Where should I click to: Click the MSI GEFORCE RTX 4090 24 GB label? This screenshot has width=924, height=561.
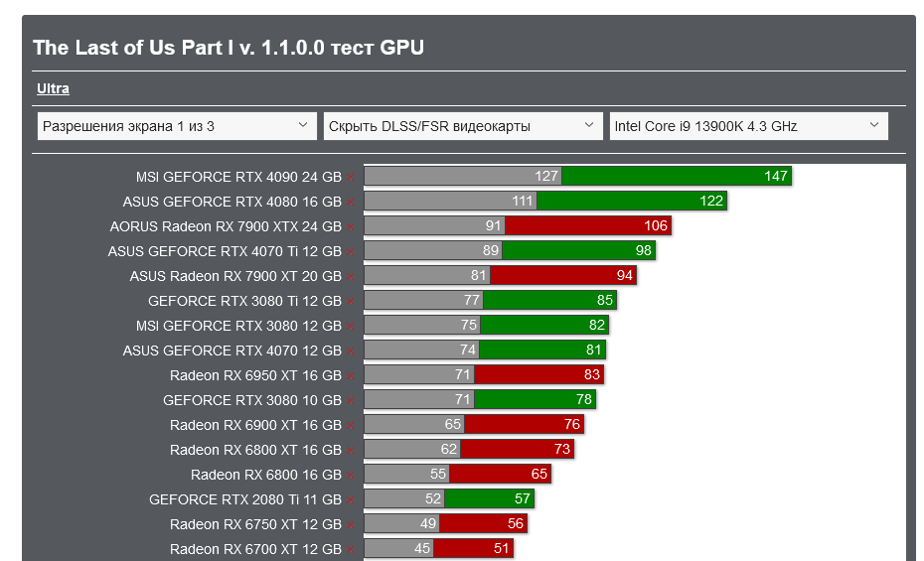point(238,177)
